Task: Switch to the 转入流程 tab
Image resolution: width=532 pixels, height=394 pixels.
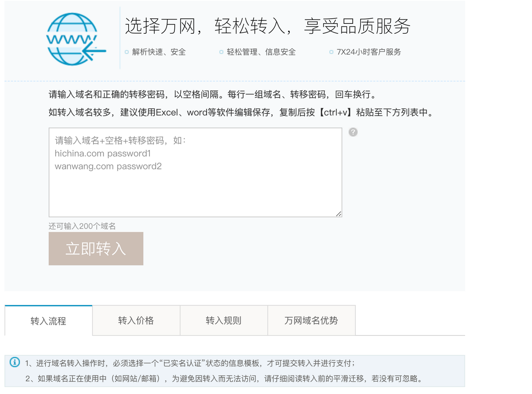Action: point(48,321)
